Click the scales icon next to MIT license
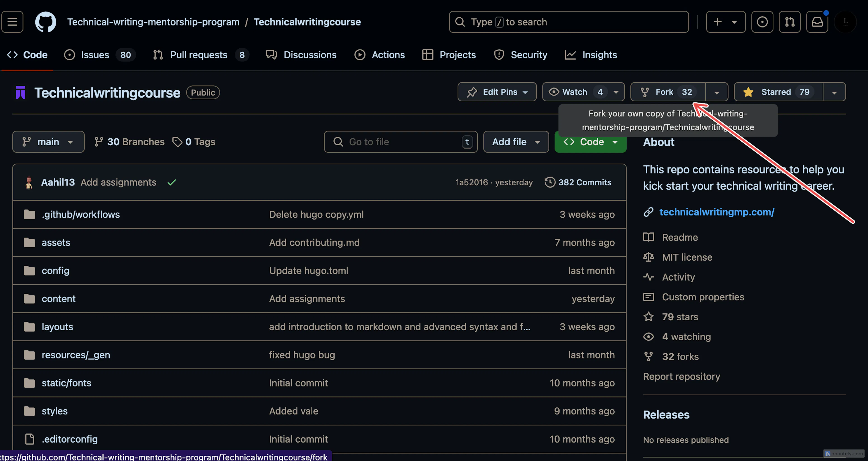This screenshot has width=868, height=461. [x=648, y=257]
